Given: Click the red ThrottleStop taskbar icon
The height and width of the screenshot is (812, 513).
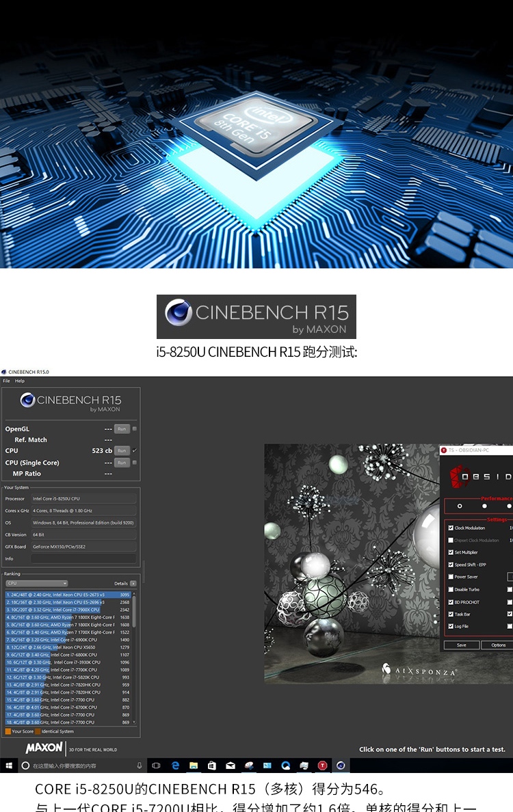Looking at the screenshot, I should pyautogui.click(x=322, y=766).
